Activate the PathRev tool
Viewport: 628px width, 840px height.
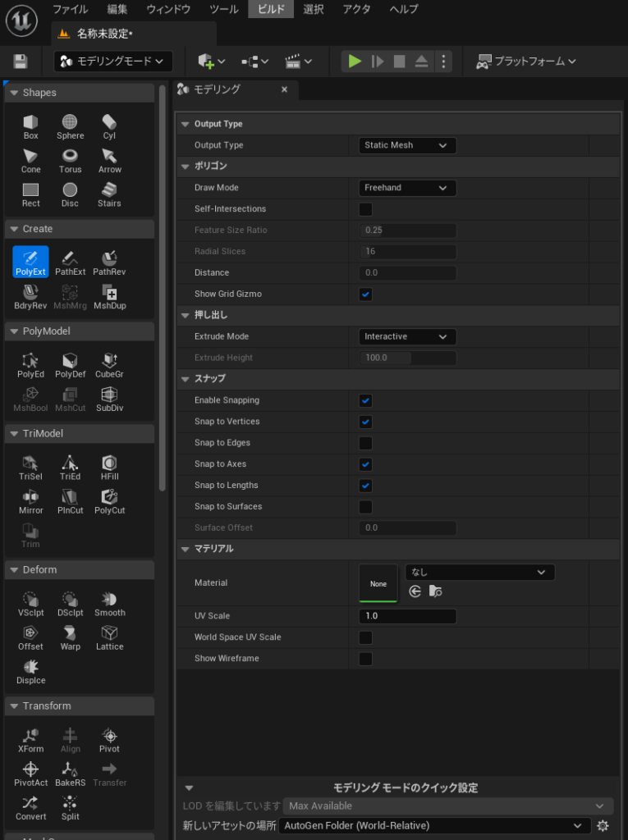click(x=109, y=262)
